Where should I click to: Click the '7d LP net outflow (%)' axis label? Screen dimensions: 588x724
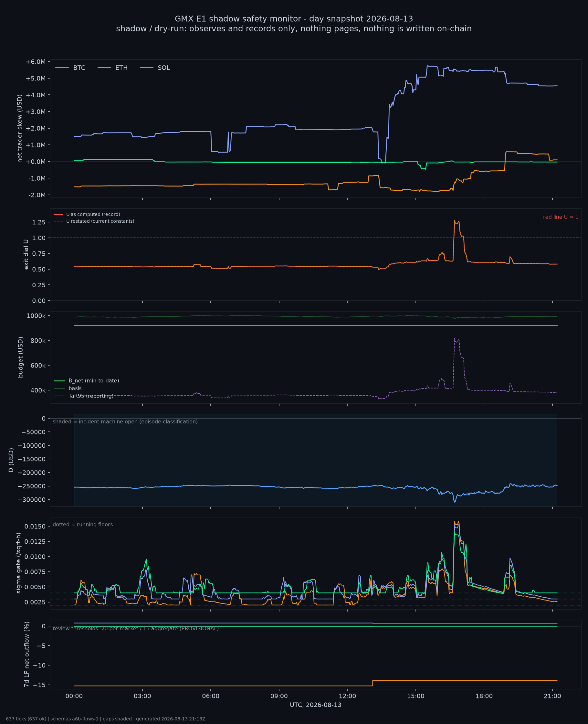[26, 654]
